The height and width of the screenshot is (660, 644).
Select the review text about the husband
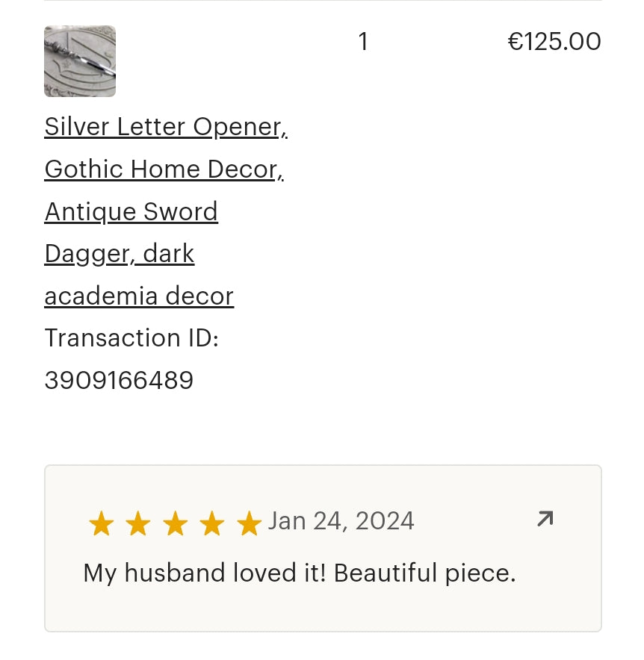[x=299, y=573]
